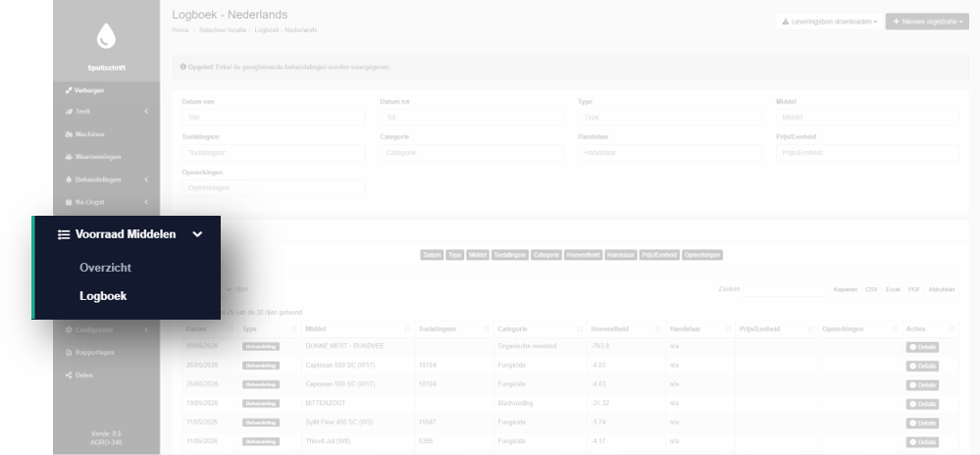Click the Kopiëren export button

coord(846,289)
